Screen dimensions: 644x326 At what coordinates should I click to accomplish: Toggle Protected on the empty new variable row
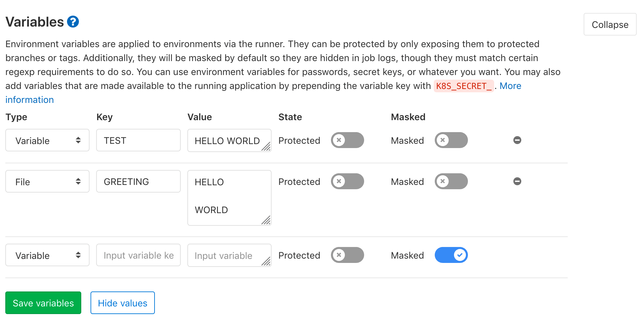click(x=347, y=255)
